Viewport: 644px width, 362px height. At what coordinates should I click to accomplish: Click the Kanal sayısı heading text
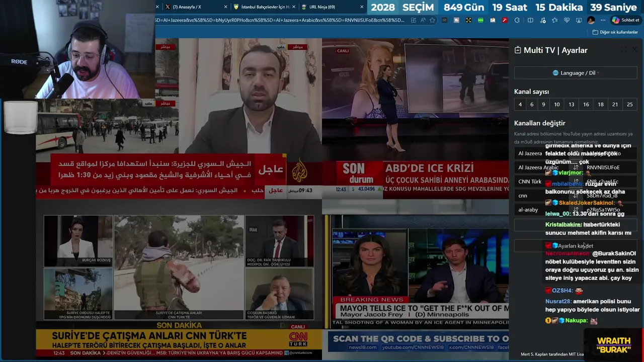531,92
